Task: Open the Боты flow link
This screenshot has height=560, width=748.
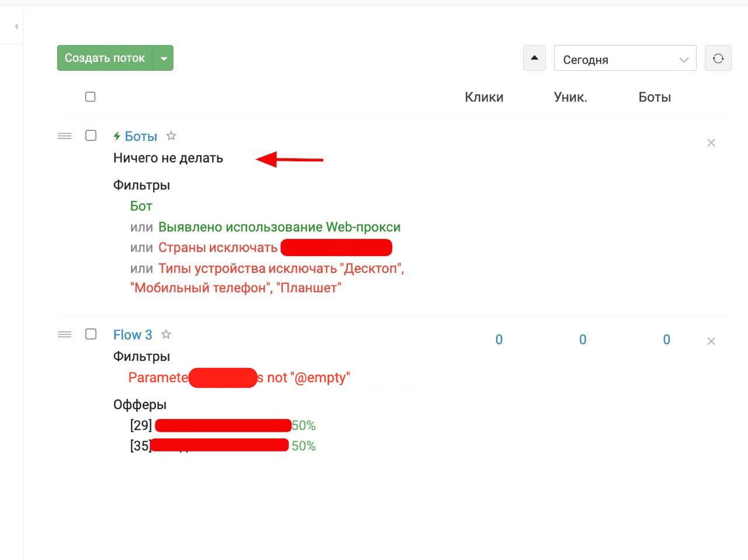Action: tap(141, 136)
